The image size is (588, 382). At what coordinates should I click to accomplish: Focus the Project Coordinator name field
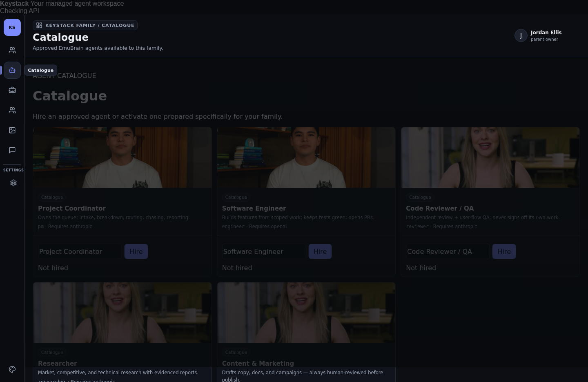click(80, 251)
